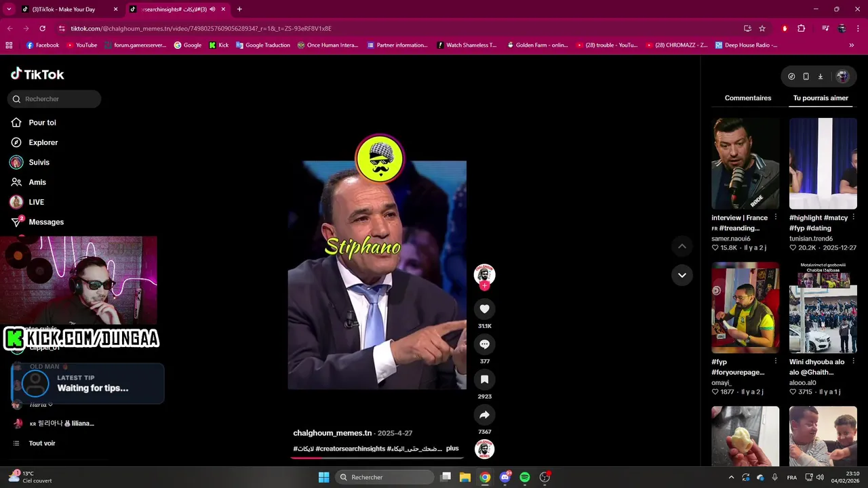Image resolution: width=868 pixels, height=488 pixels.
Task: Open the Wini dhyouba alo recommended video
Action: pos(823,308)
